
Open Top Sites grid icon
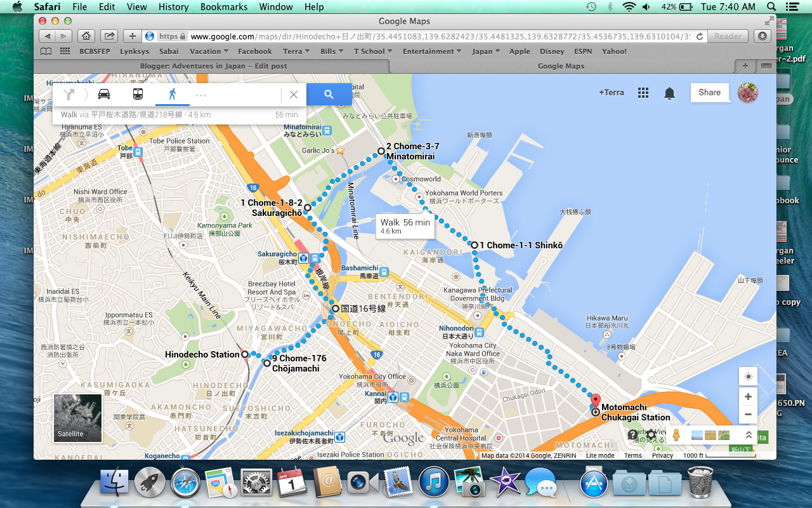tap(65, 51)
